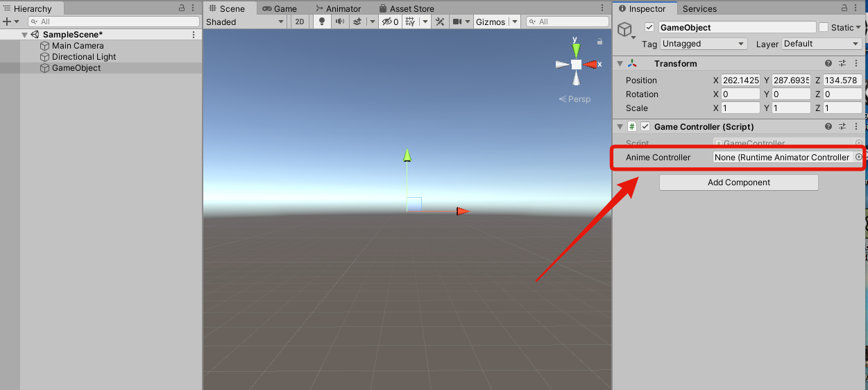Collapse the Game Controller component

pos(620,126)
